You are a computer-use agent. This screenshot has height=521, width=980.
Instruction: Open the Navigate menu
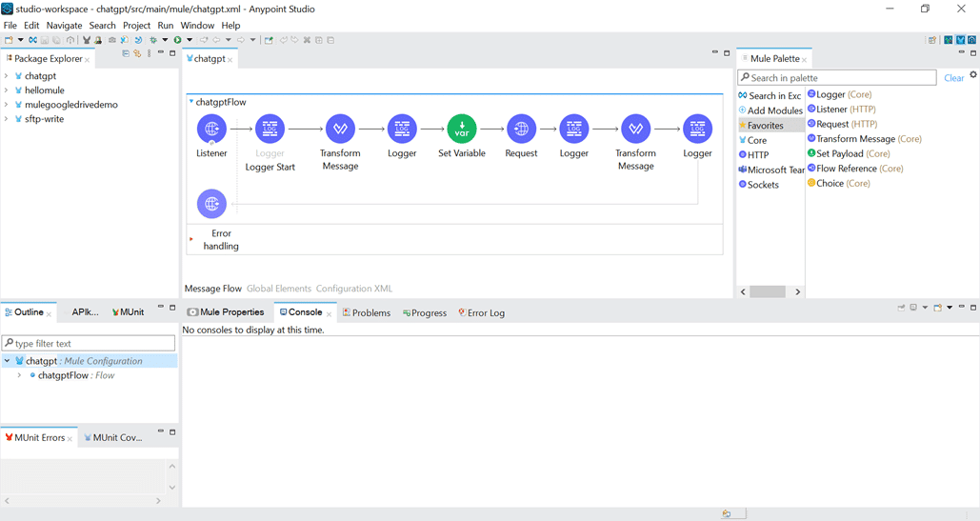[x=65, y=26]
